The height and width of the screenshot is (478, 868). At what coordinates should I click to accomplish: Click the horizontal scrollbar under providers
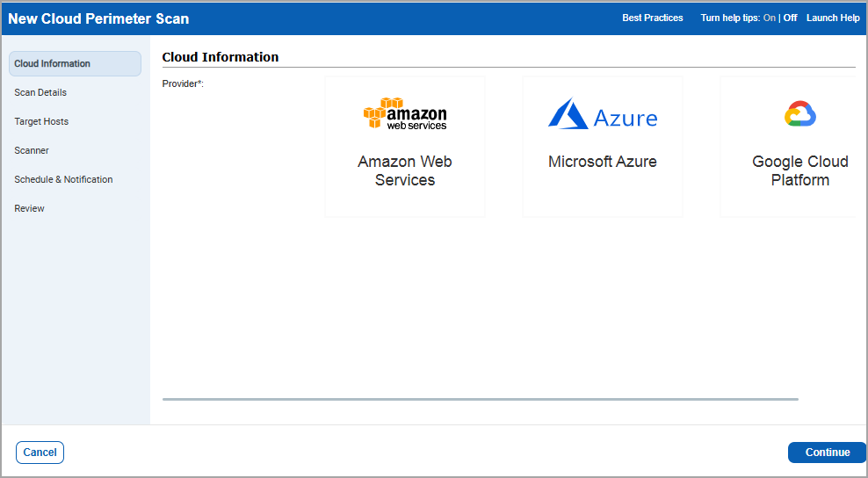(481, 399)
